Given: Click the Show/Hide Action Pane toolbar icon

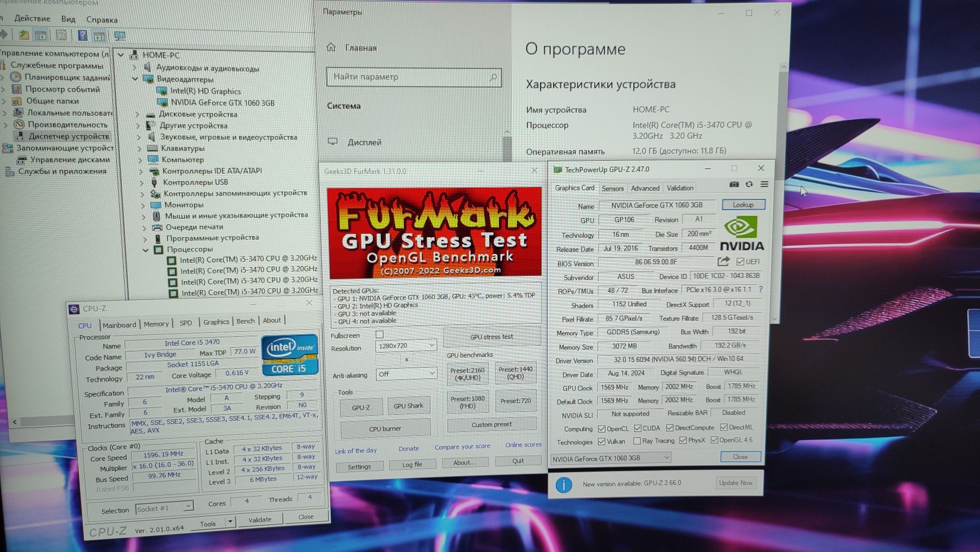Looking at the screenshot, I should 99,36.
